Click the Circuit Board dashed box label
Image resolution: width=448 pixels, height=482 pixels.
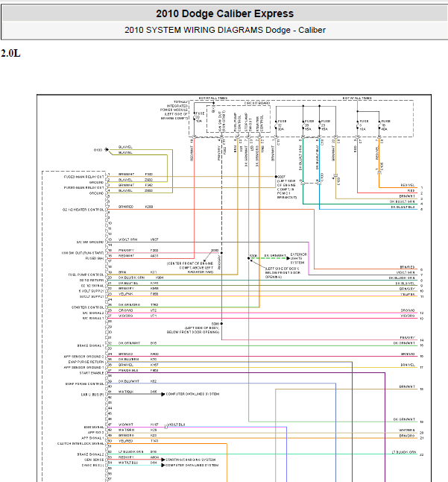point(257,103)
